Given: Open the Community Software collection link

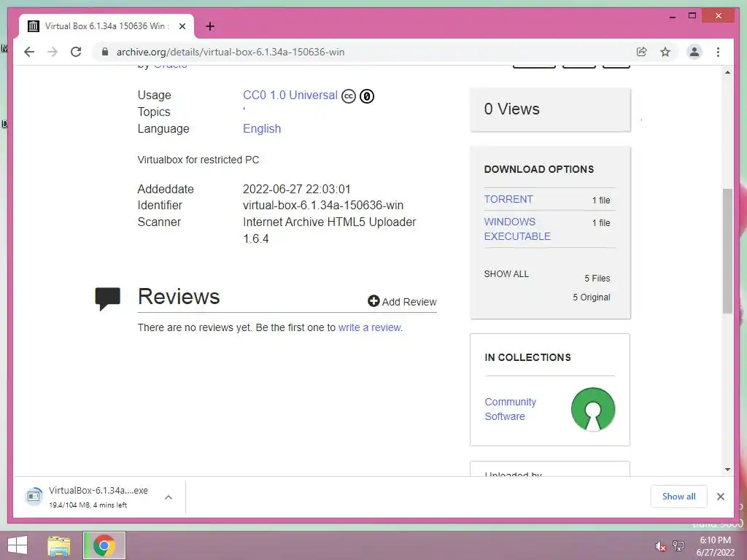Looking at the screenshot, I should click(x=510, y=409).
